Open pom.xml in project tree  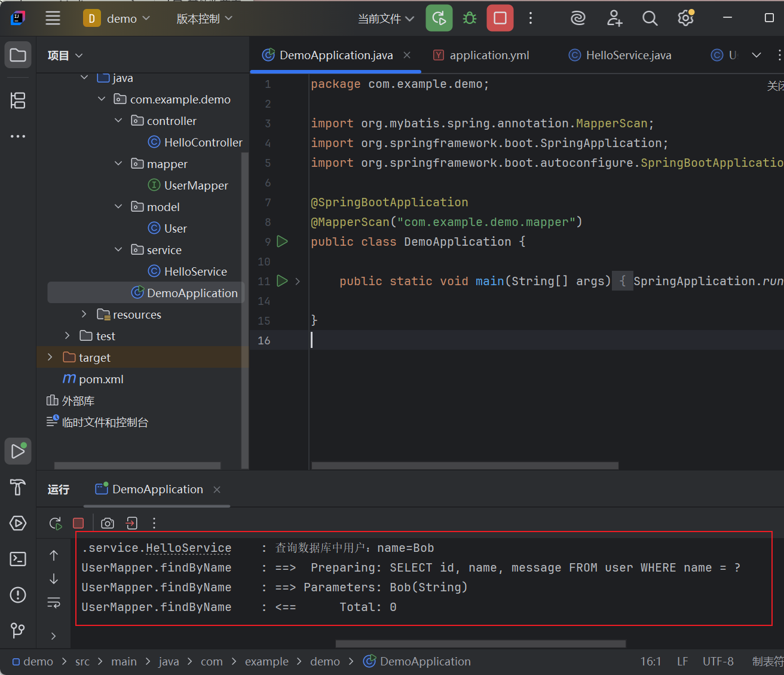[93, 379]
